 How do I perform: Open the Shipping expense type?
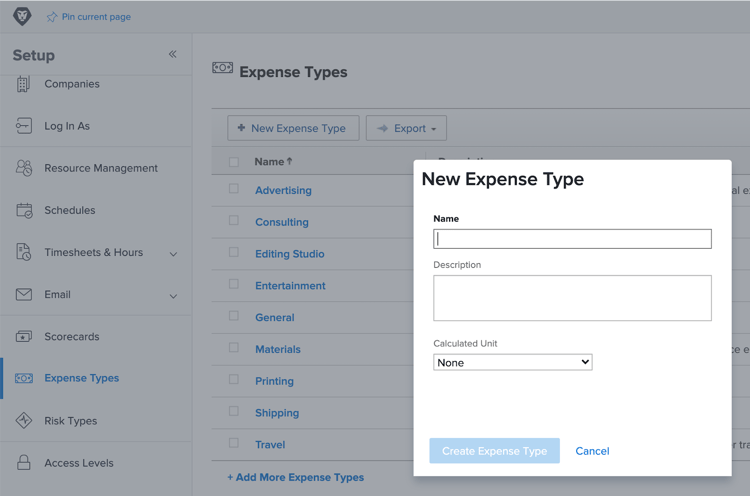coord(277,413)
